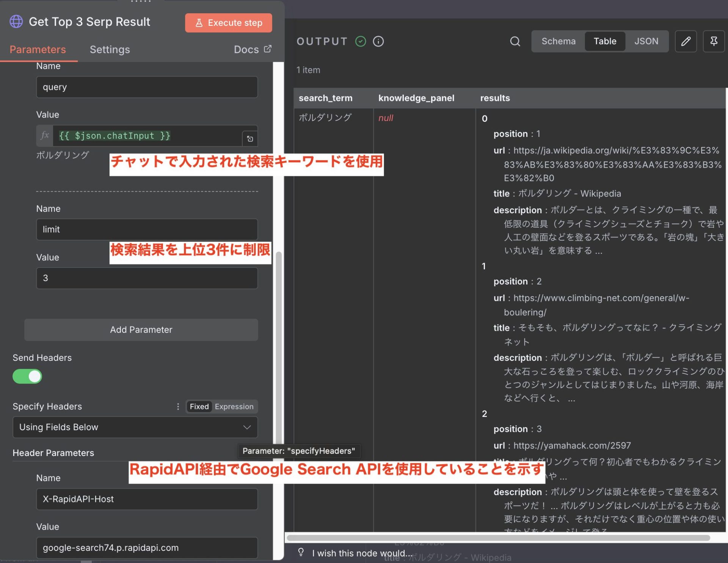This screenshot has width=728, height=563.
Task: Click Add Parameter button
Action: [x=141, y=330]
